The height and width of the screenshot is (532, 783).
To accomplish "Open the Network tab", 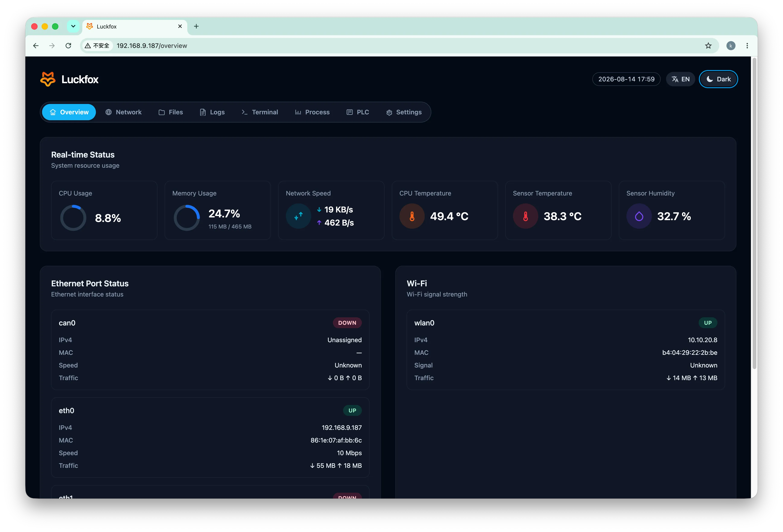I will (123, 112).
